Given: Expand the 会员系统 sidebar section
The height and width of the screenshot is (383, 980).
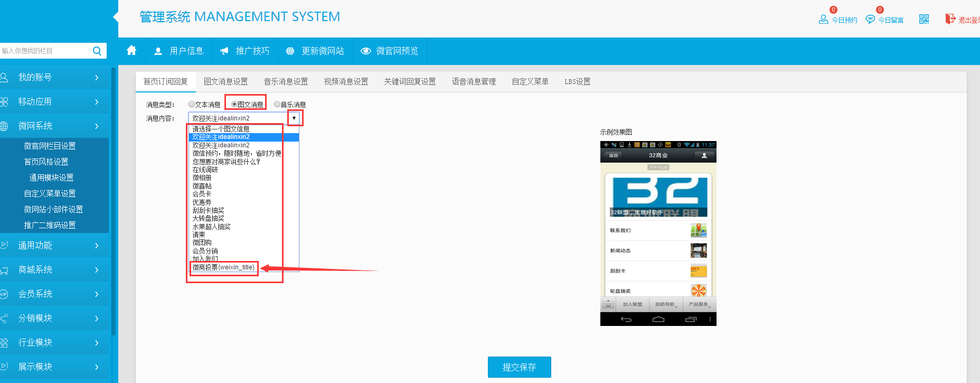Looking at the screenshot, I should (53, 294).
